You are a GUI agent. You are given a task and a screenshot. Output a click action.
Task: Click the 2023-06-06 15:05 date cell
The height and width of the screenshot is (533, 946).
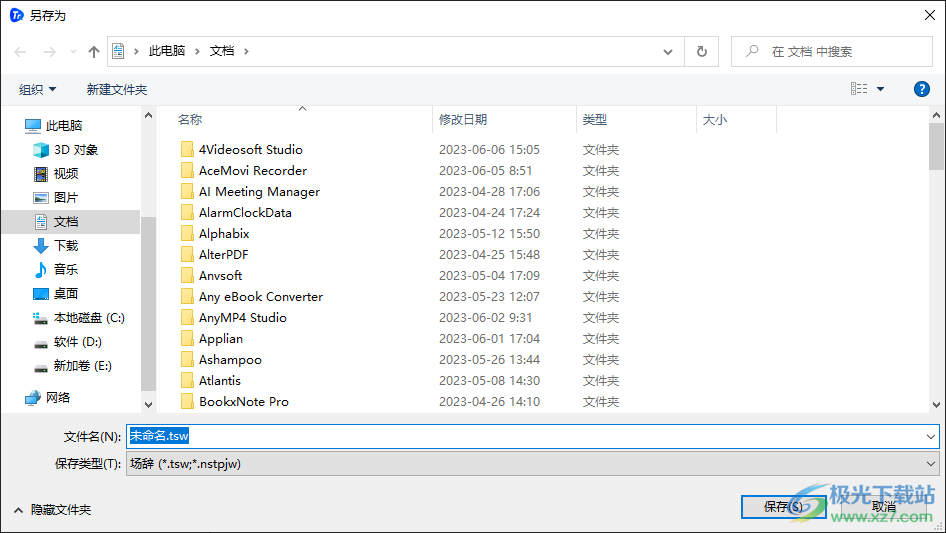(x=489, y=149)
